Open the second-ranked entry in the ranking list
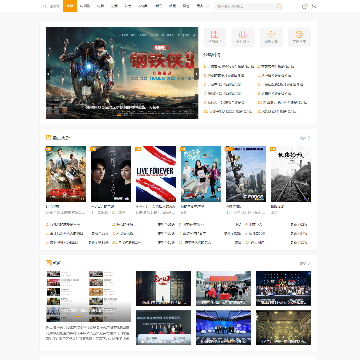 point(276,66)
